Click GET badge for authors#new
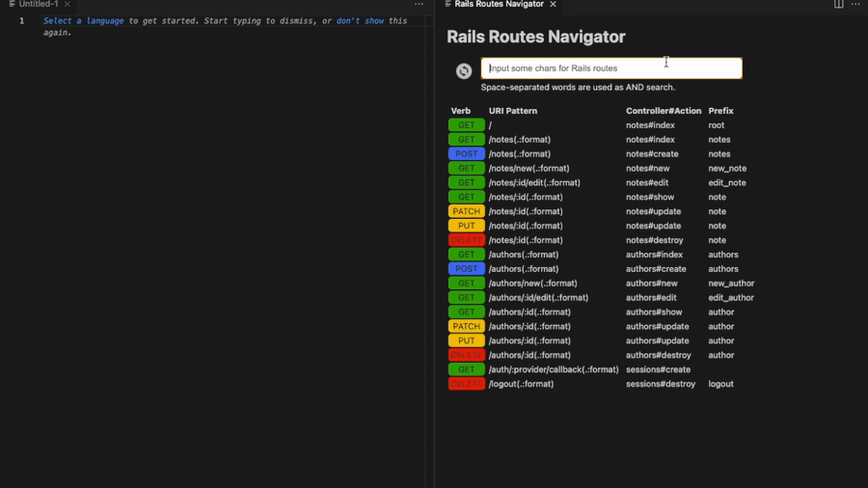Viewport: 868px width, 488px height. coord(466,284)
